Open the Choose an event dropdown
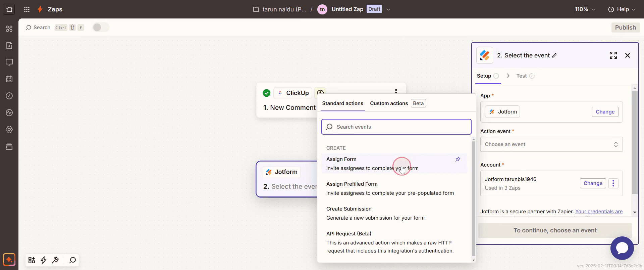Image resolution: width=644 pixels, height=270 pixels. click(x=551, y=144)
